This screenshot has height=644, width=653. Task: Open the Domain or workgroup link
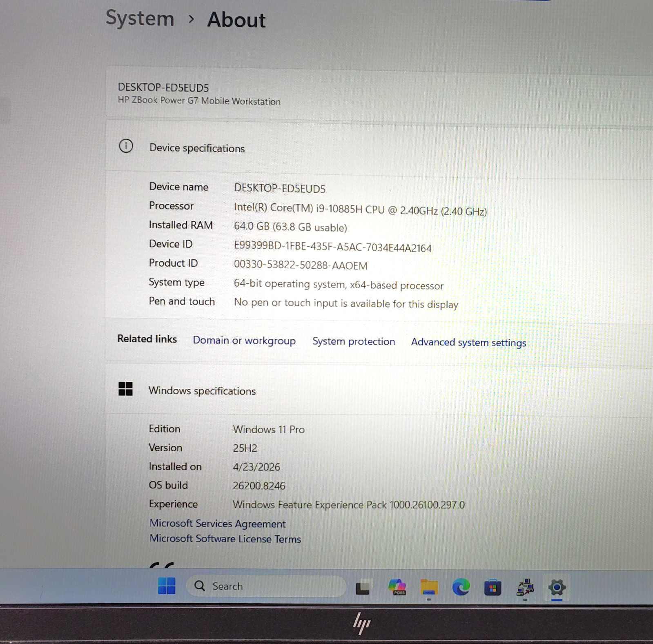(244, 341)
